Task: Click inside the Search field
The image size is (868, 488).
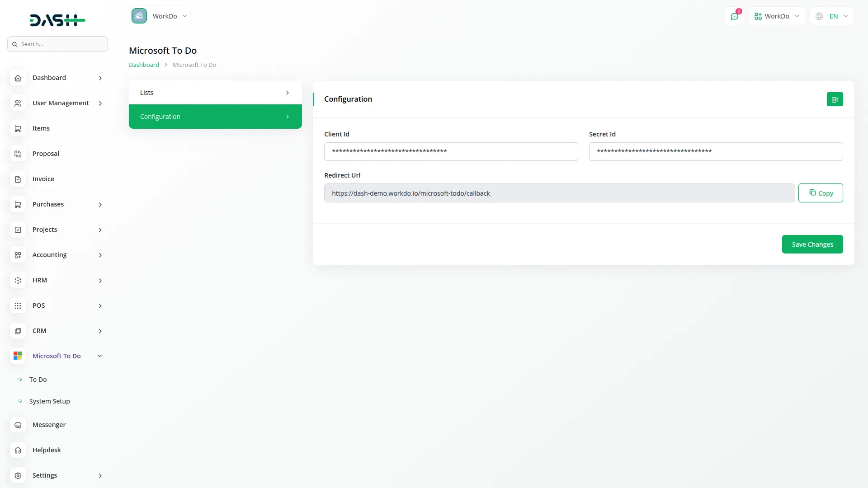Action: [57, 44]
